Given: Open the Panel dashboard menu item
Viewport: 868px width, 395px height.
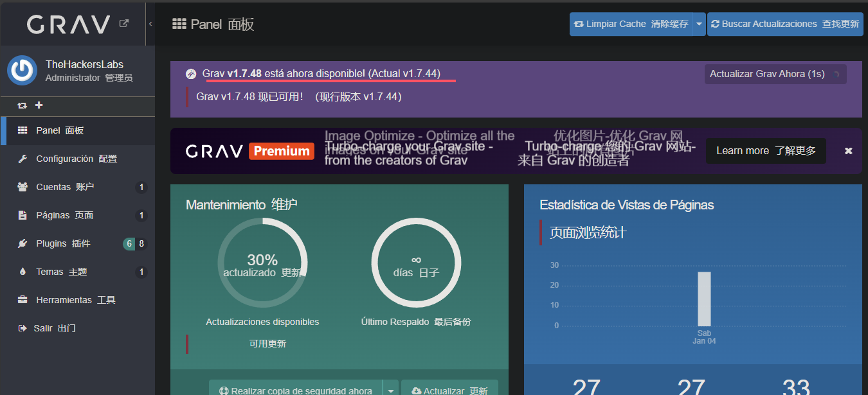Looking at the screenshot, I should point(60,130).
